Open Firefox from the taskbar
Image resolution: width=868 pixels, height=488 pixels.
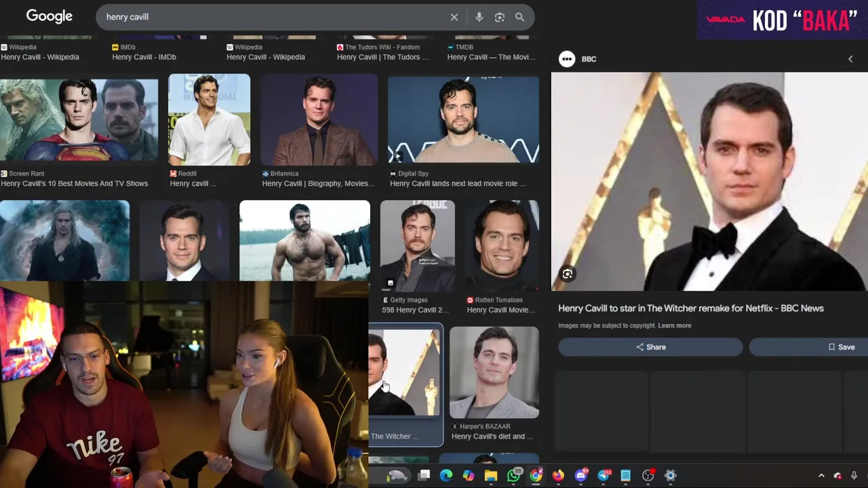[x=558, y=476]
